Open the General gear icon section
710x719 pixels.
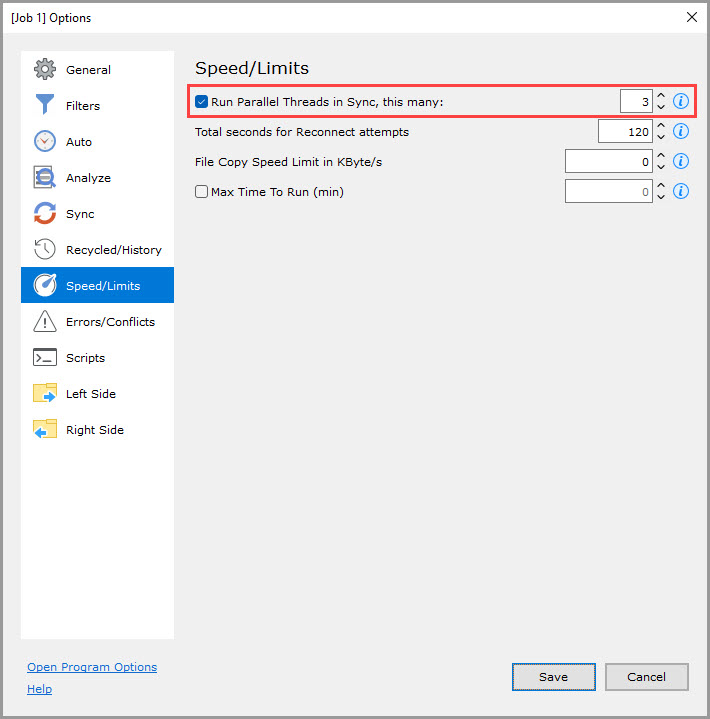click(x=45, y=70)
